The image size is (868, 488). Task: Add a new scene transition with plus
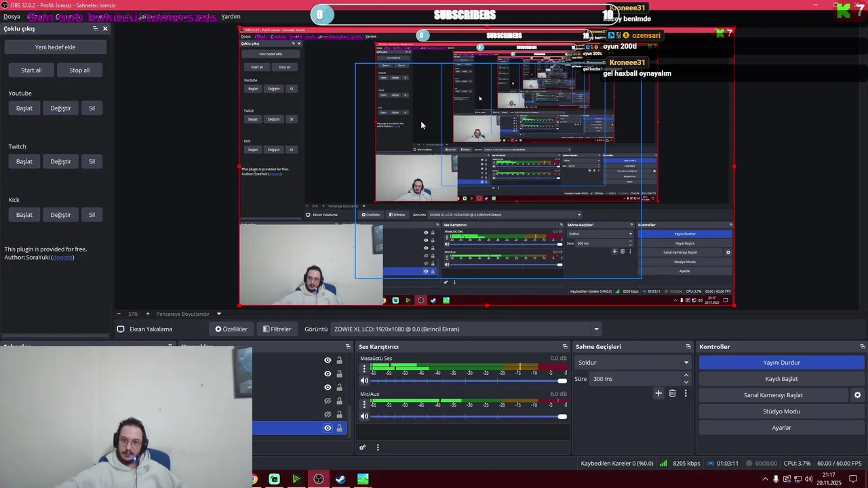658,393
